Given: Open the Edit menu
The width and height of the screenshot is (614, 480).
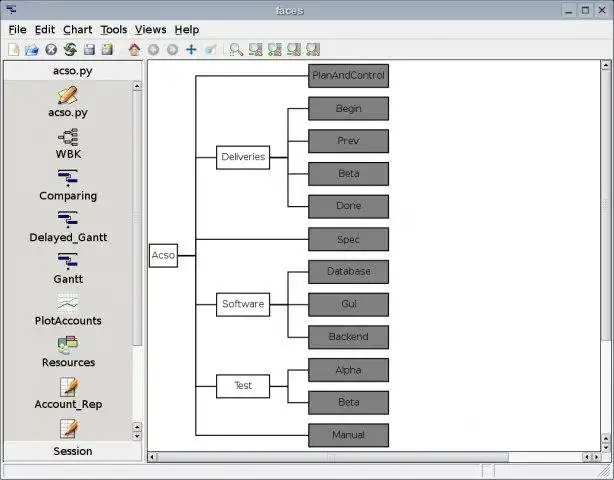Looking at the screenshot, I should click(x=45, y=30).
